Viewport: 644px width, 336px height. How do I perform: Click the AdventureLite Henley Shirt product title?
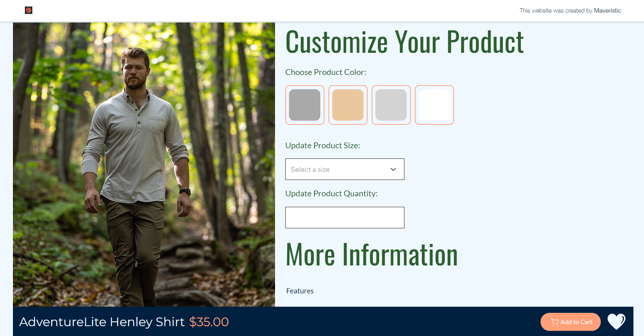[102, 322]
